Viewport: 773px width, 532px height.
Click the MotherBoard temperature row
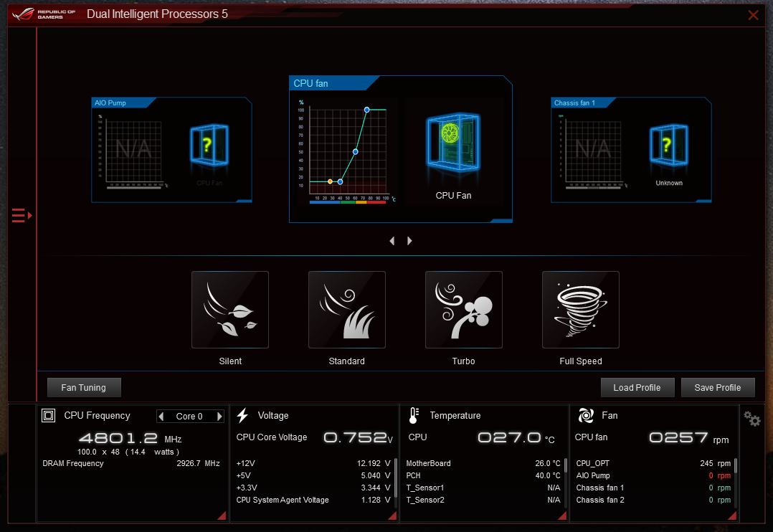click(483, 463)
